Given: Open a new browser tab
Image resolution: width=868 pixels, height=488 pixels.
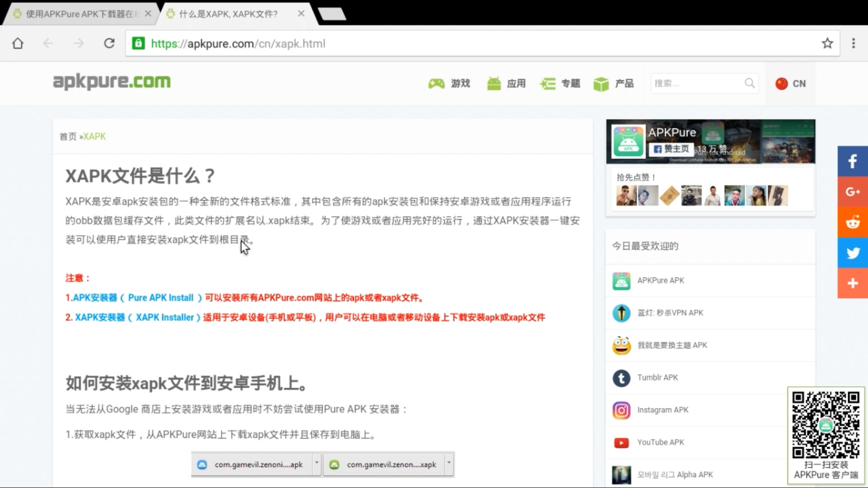Looking at the screenshot, I should (x=332, y=14).
